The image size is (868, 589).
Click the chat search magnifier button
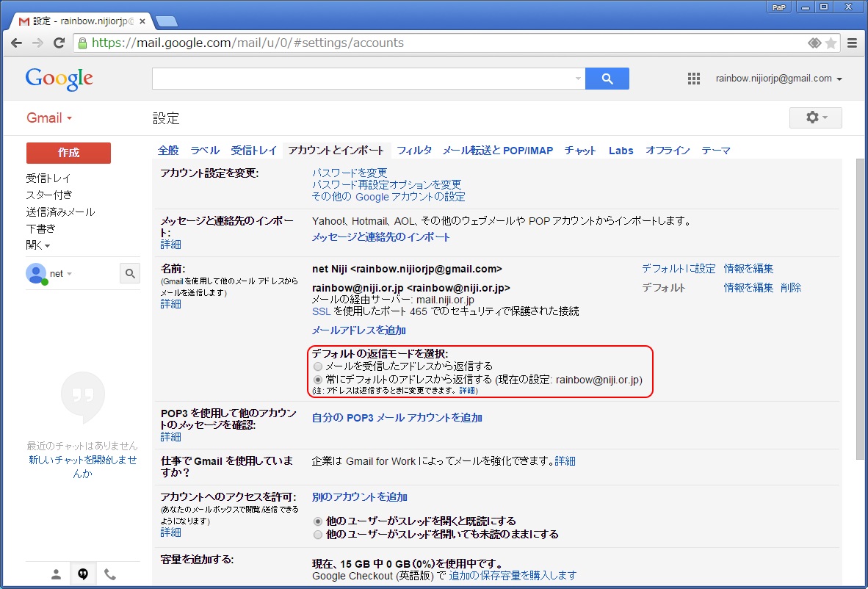point(130,273)
